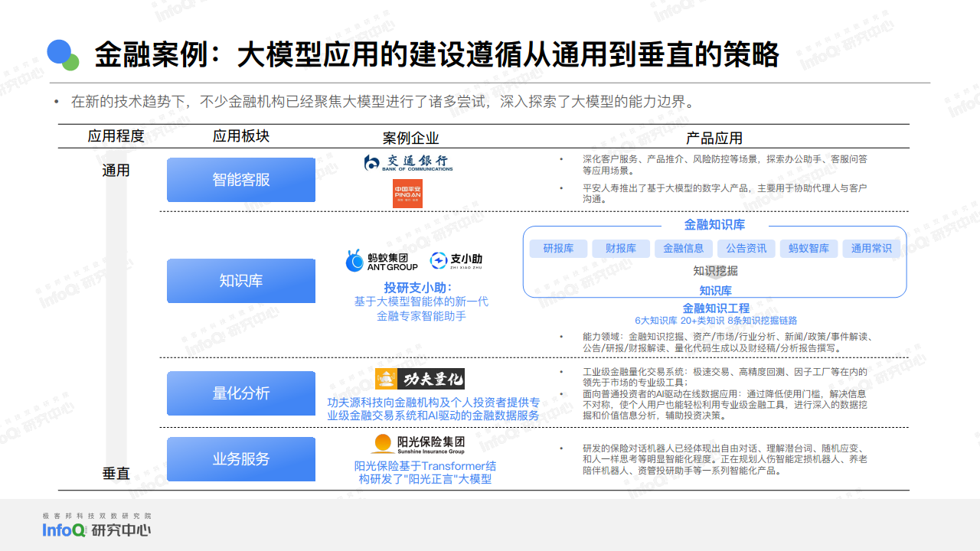Screen dimensions: 980x551
Task: Click the 研报库 chip
Action: pos(558,249)
